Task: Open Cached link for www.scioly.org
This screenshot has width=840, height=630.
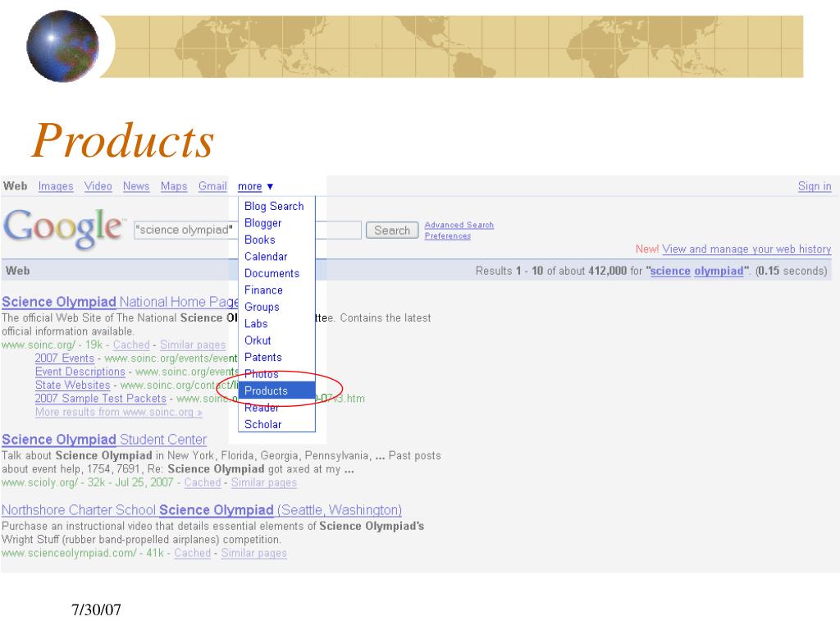Action: [203, 482]
